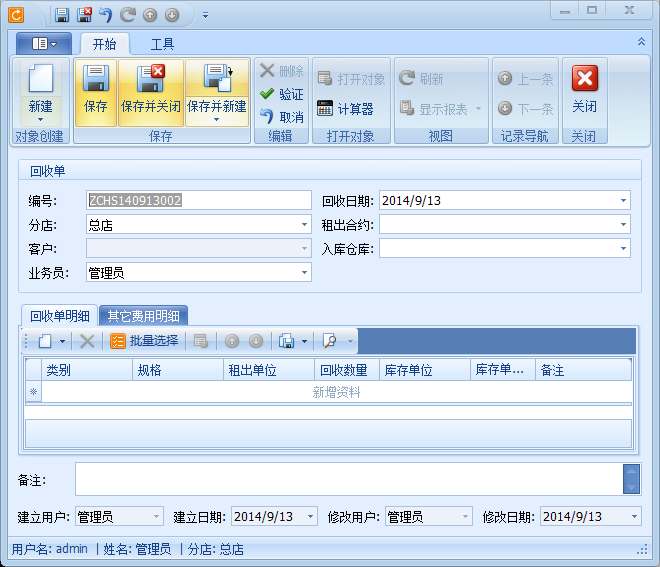660x567 pixels.
Task: Click the 新建 ribbon button
Action: tap(40, 93)
